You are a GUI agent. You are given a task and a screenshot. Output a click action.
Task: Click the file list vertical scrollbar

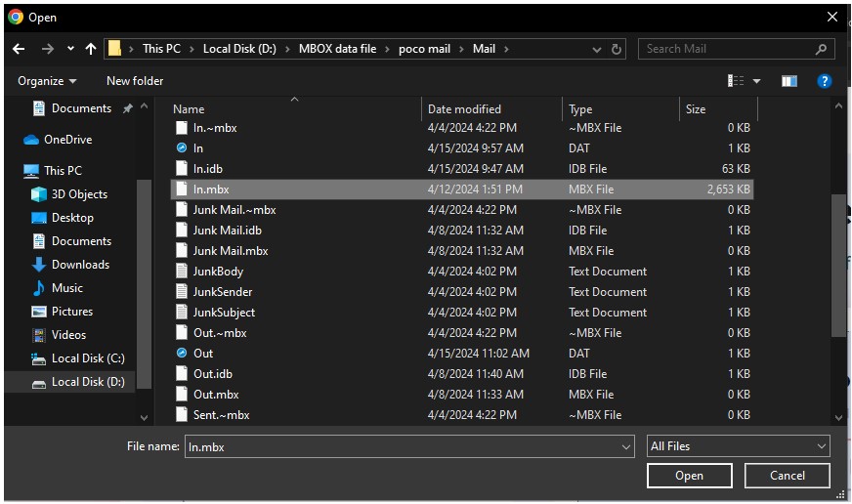point(838,264)
